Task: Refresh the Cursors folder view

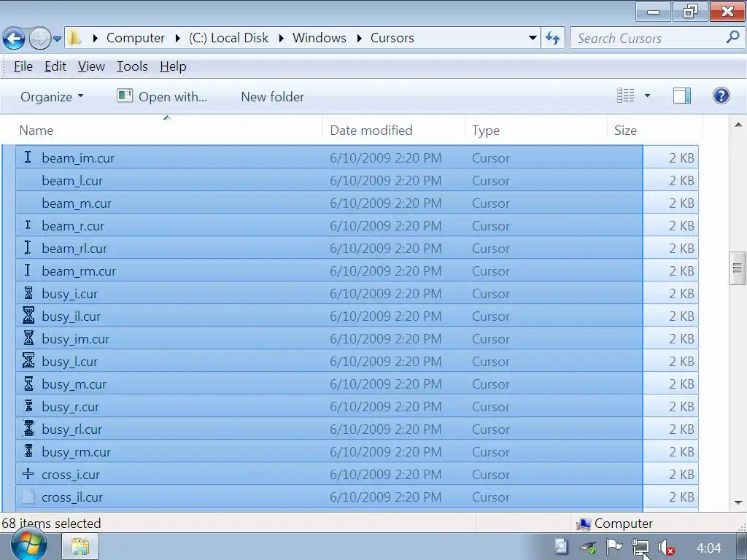Action: pos(553,38)
